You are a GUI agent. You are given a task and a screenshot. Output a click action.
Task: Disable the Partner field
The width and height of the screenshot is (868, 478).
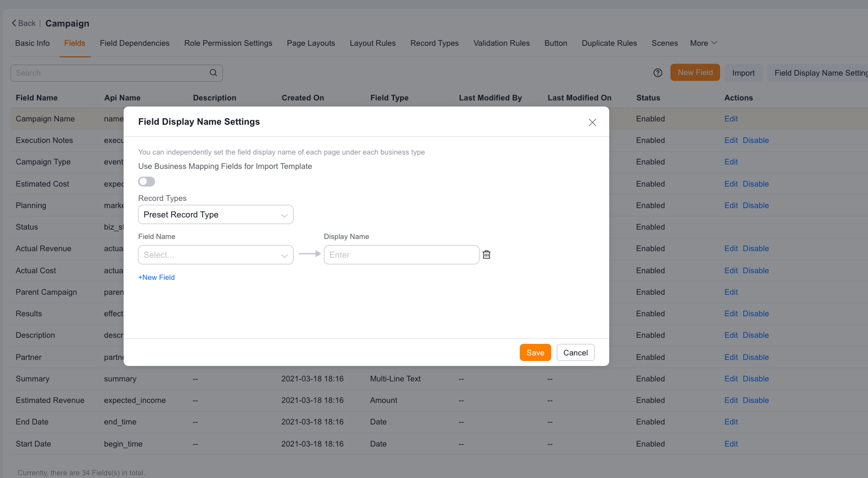(x=756, y=357)
